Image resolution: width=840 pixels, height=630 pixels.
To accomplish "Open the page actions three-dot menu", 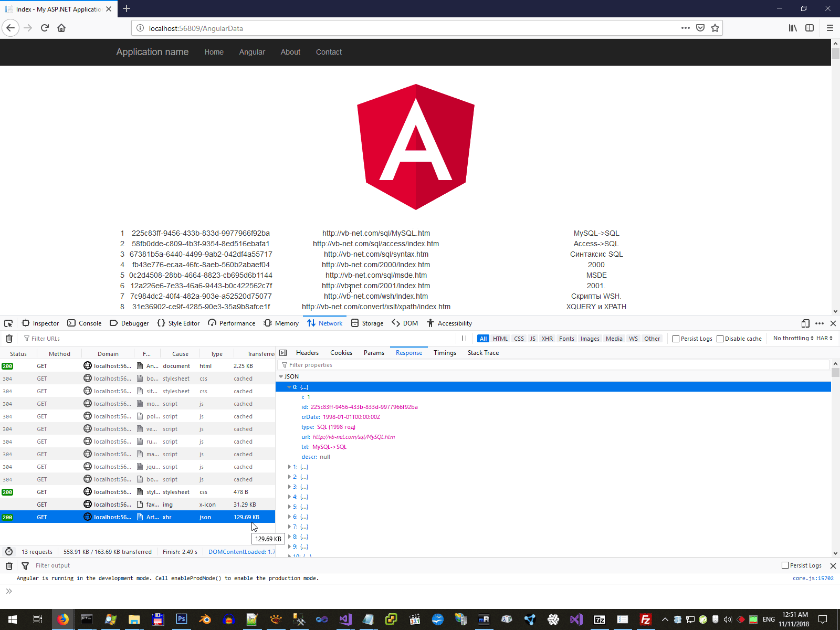I will tap(686, 28).
